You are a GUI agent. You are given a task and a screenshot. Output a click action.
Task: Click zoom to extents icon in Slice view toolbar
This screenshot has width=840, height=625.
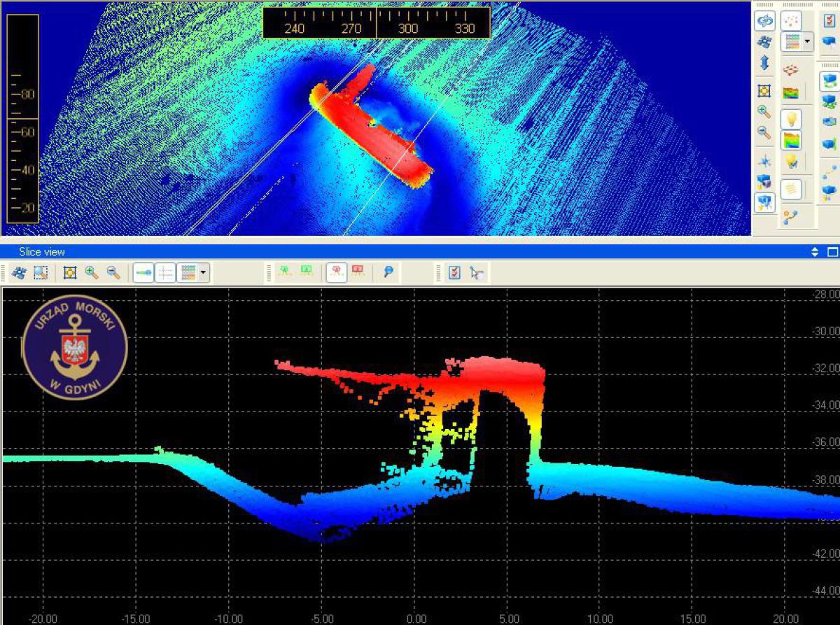point(69,273)
